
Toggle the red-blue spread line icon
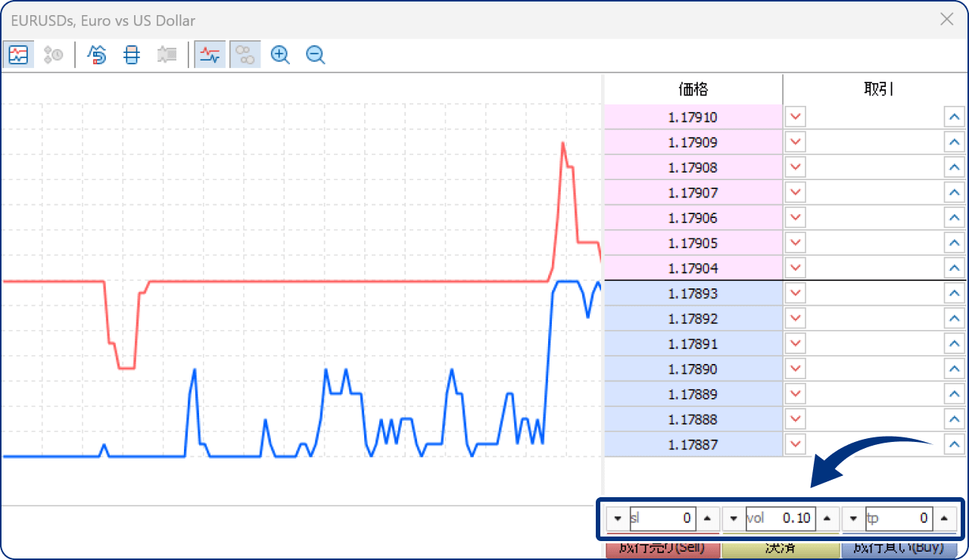point(210,54)
